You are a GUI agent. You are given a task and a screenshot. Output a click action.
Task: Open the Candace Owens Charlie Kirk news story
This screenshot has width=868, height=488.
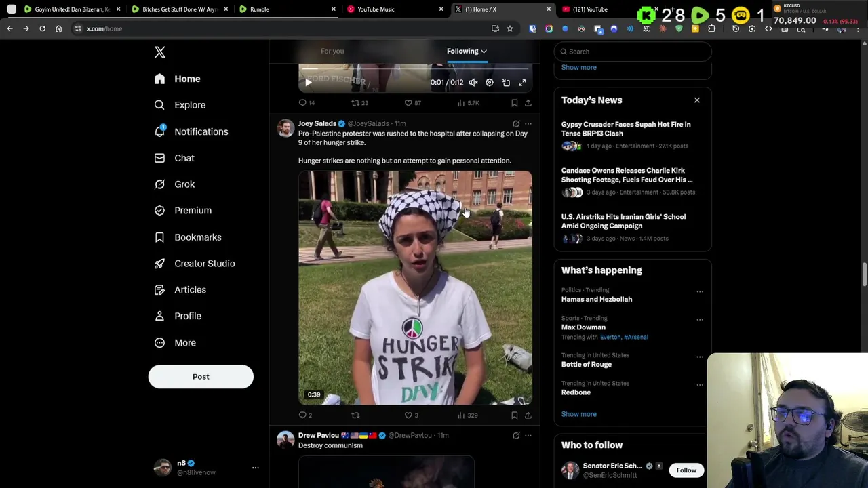point(633,182)
